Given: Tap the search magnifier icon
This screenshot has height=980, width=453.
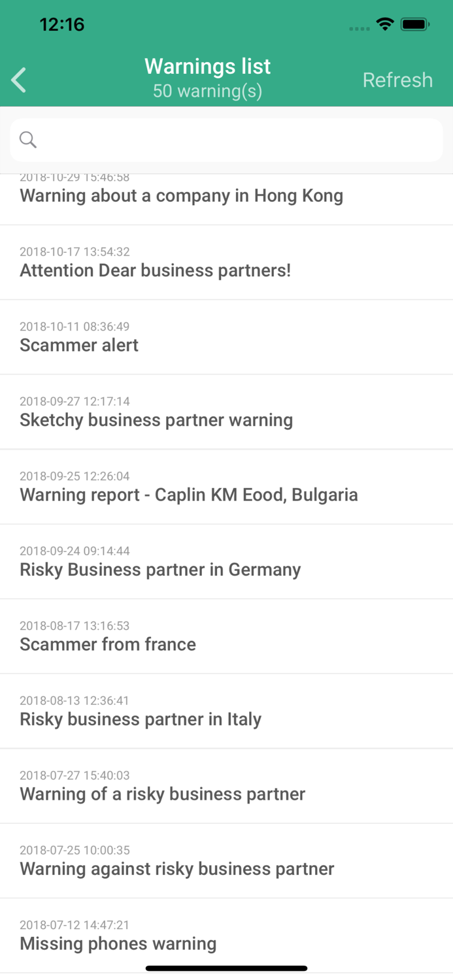Looking at the screenshot, I should coord(28,139).
